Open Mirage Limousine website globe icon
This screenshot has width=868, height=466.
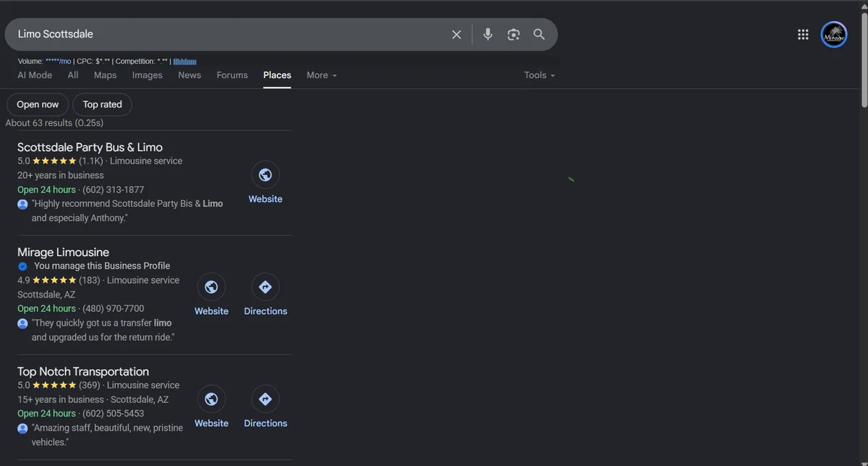click(x=211, y=287)
